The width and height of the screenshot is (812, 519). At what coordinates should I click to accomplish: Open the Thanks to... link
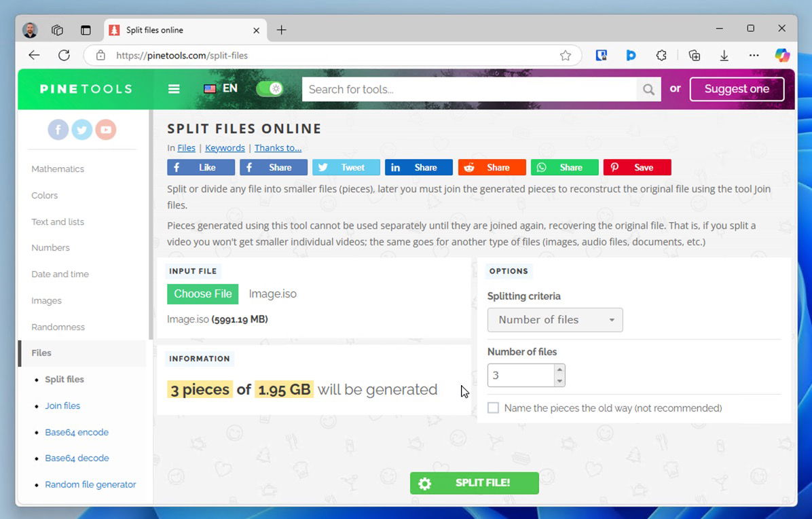[x=278, y=147]
